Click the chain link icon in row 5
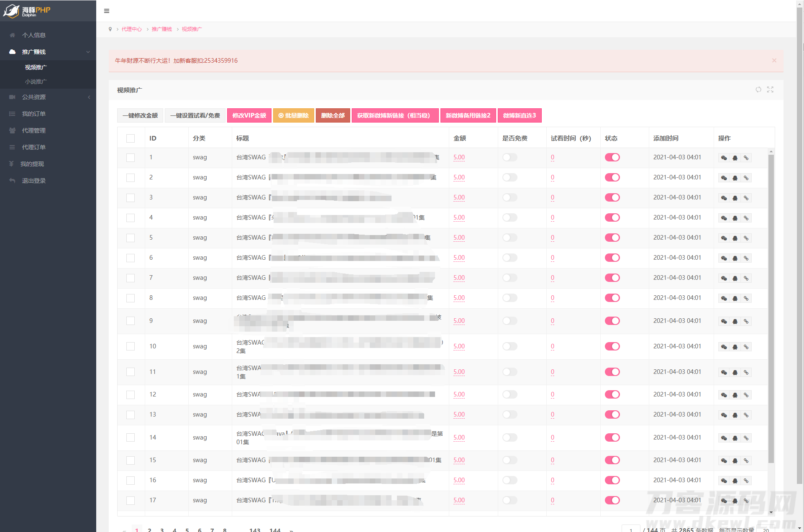 point(746,238)
